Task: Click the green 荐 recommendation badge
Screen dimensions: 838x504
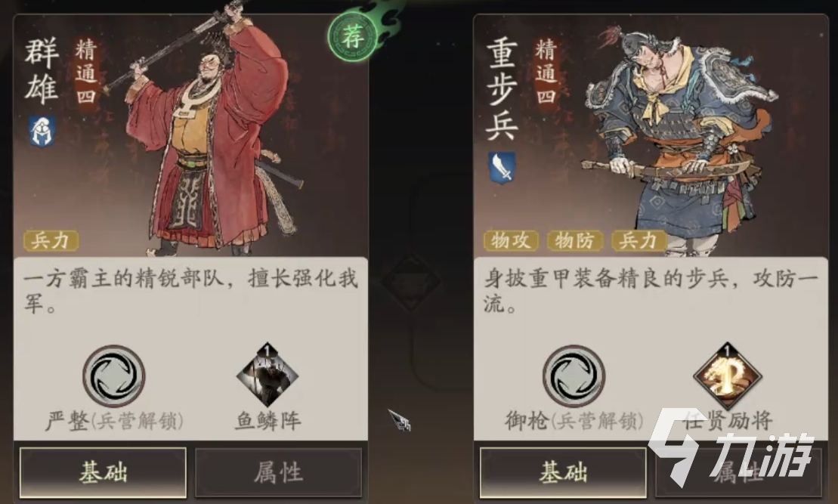Action: [x=353, y=38]
